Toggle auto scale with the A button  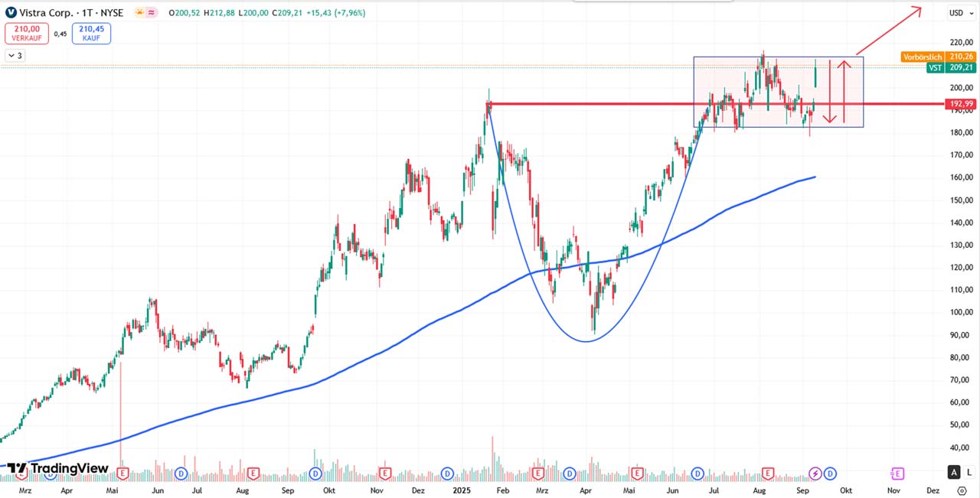pos(954,472)
